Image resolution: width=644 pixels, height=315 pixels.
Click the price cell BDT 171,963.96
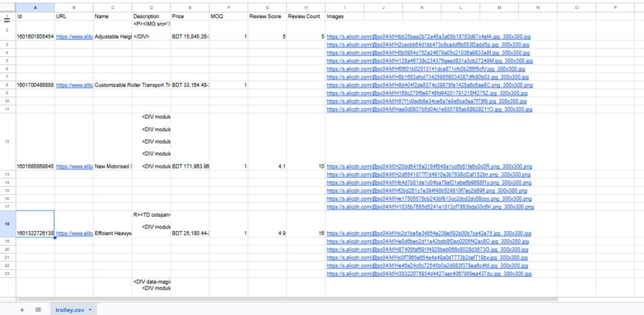(x=190, y=166)
